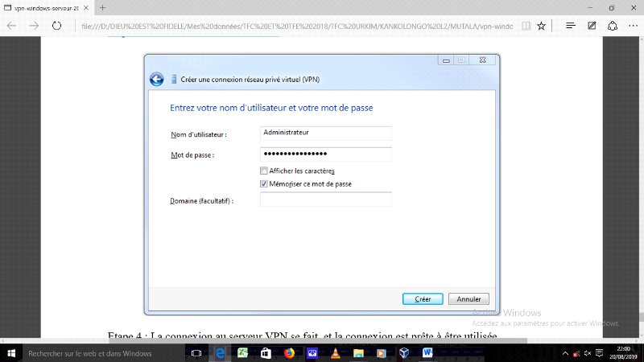Close the vpn-windows-serveur tab
Image resolution: width=644 pixels, height=362 pixels.
click(x=86, y=8)
